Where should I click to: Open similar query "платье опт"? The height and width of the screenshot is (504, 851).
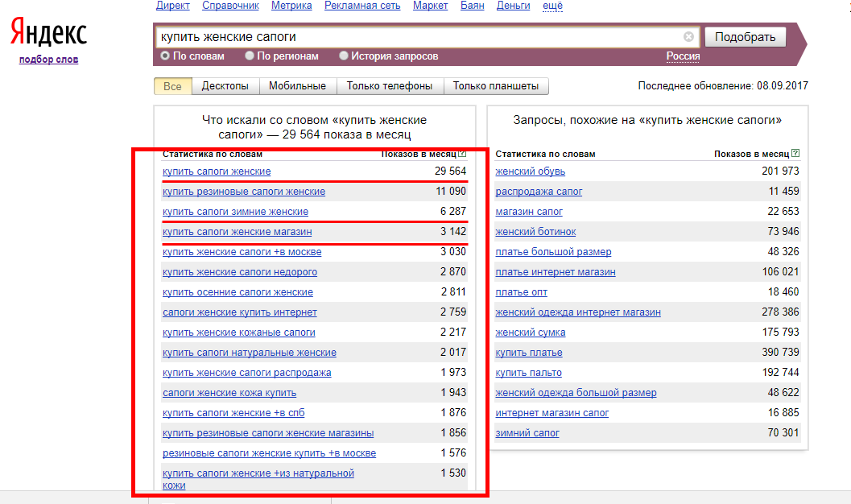click(522, 292)
